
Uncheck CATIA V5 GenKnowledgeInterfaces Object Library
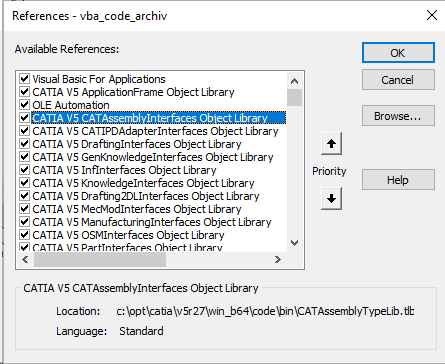tap(24, 157)
